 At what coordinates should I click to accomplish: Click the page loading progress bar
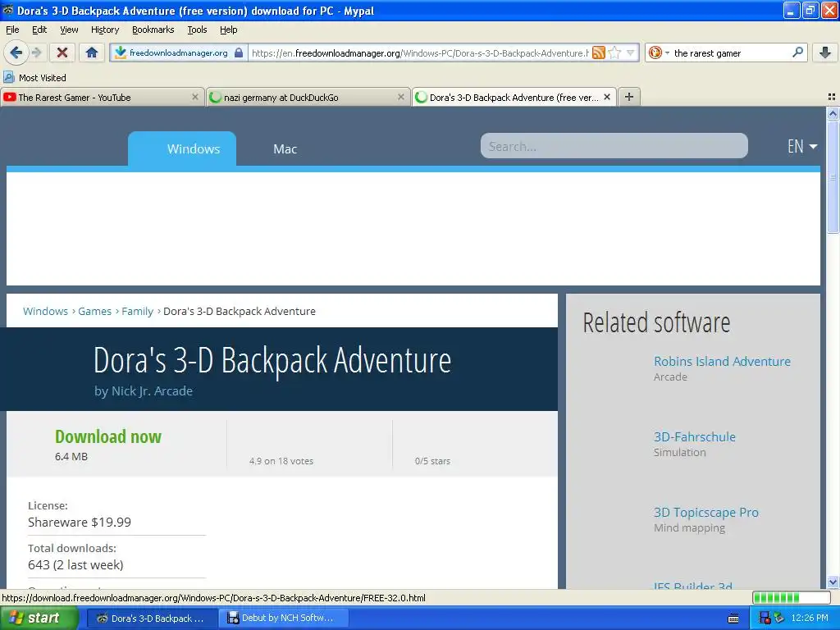791,597
